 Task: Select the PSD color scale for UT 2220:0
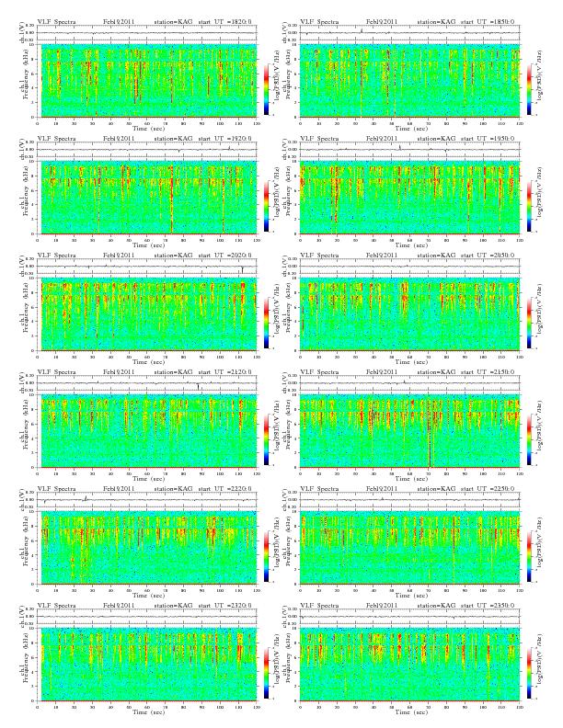click(x=266, y=556)
